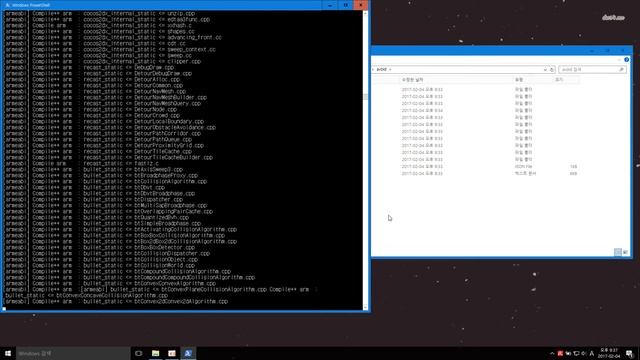Close the File Explorer window

point(623,51)
